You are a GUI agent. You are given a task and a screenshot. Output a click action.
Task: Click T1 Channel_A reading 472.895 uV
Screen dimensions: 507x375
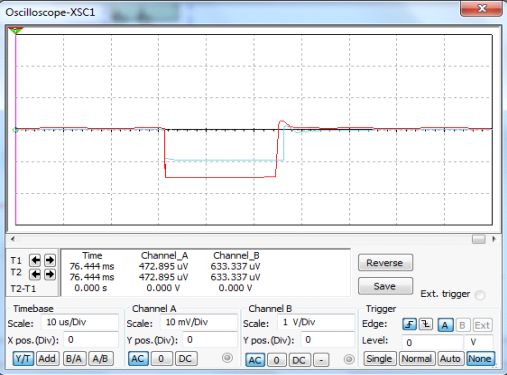163,266
